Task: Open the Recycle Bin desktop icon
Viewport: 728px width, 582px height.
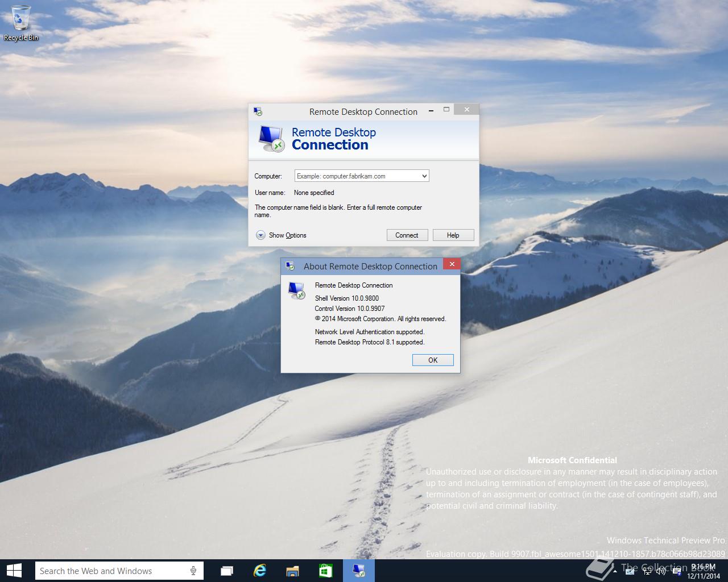Action: (21, 23)
